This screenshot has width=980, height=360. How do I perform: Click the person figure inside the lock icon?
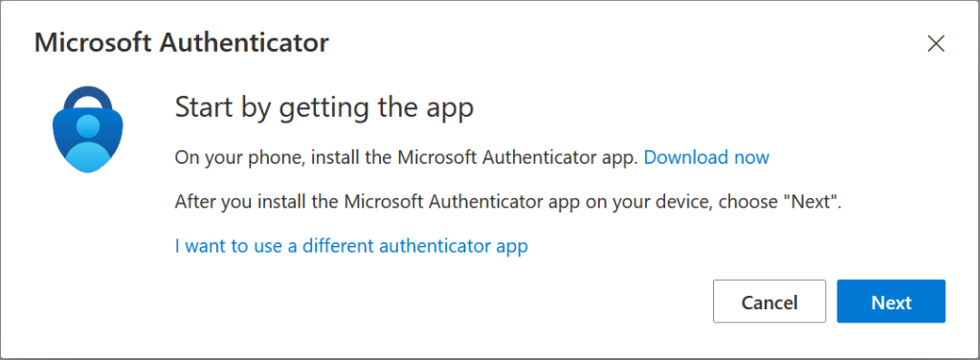[x=87, y=143]
